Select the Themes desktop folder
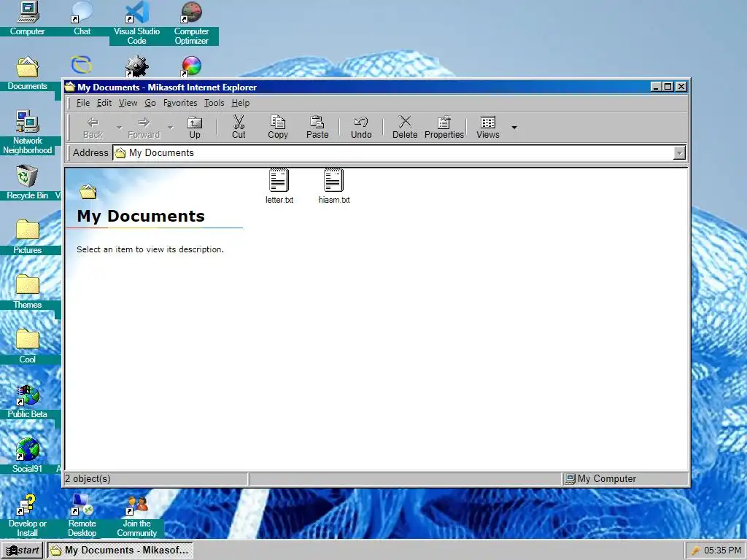The height and width of the screenshot is (560, 747). click(27, 292)
